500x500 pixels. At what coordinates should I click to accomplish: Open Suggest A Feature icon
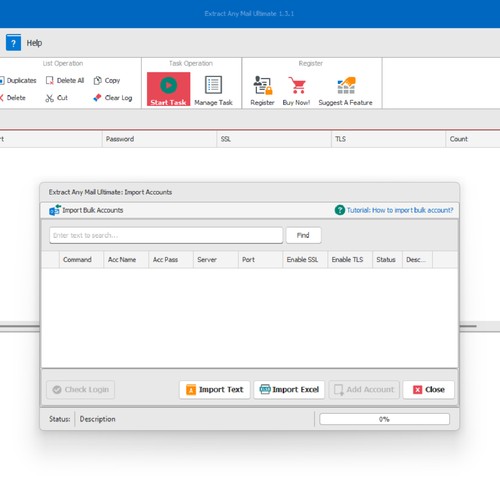coord(346,85)
